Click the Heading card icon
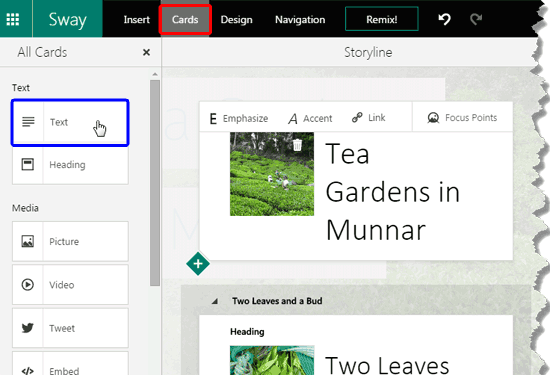The height and width of the screenshot is (375, 550). [28, 164]
